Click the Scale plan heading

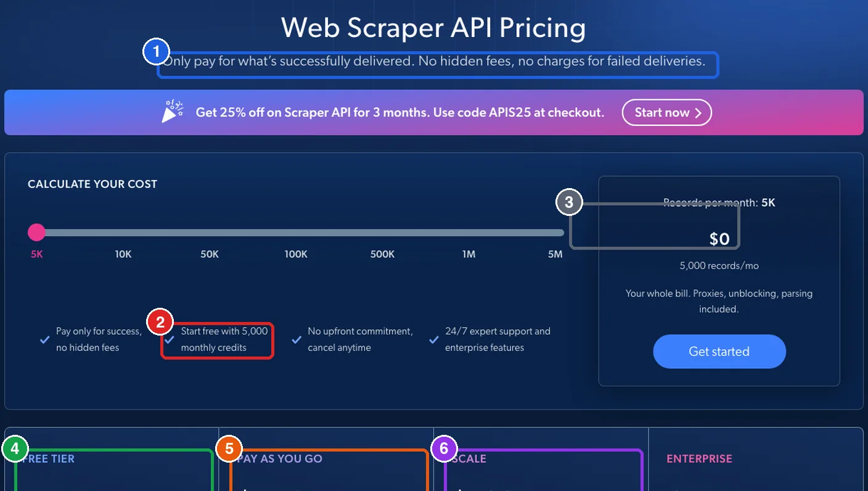(469, 459)
